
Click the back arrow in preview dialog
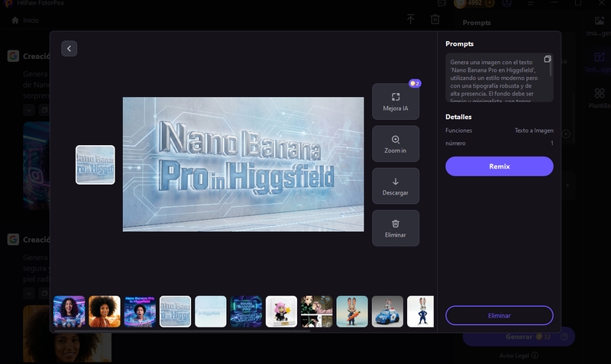pyautogui.click(x=69, y=49)
